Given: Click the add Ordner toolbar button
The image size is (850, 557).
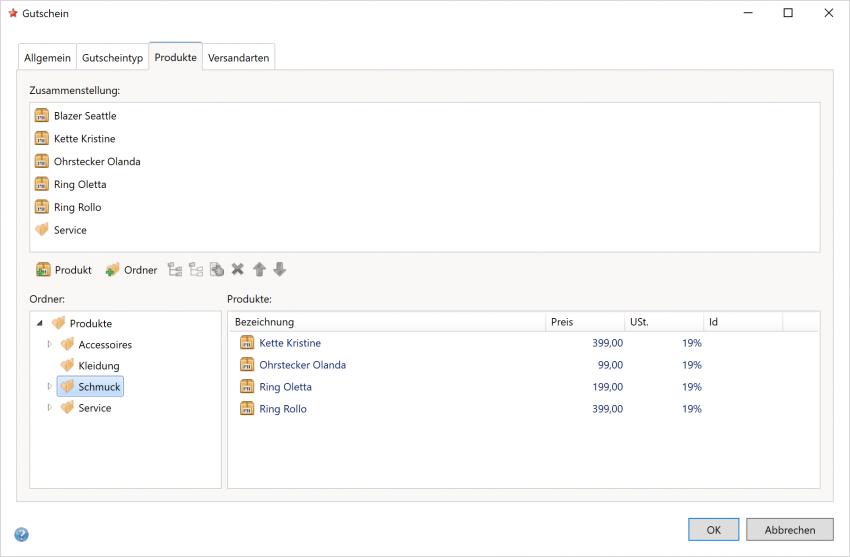Looking at the screenshot, I should click(x=131, y=270).
